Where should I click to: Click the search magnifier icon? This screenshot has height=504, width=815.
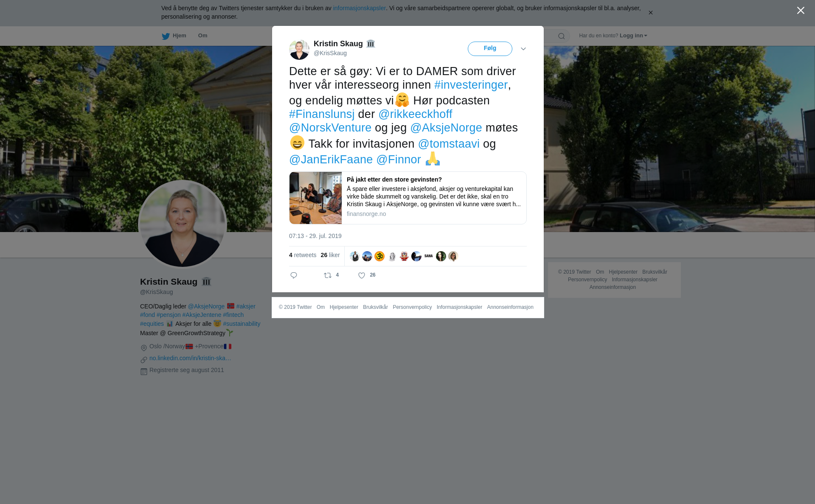(562, 36)
